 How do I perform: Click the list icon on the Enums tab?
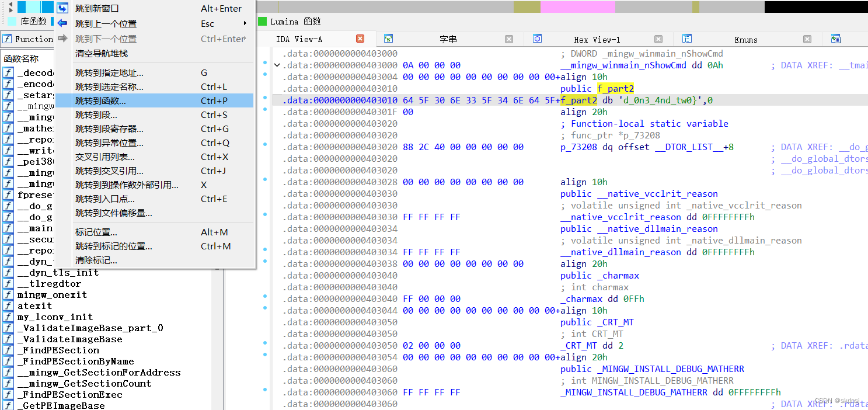coord(687,39)
